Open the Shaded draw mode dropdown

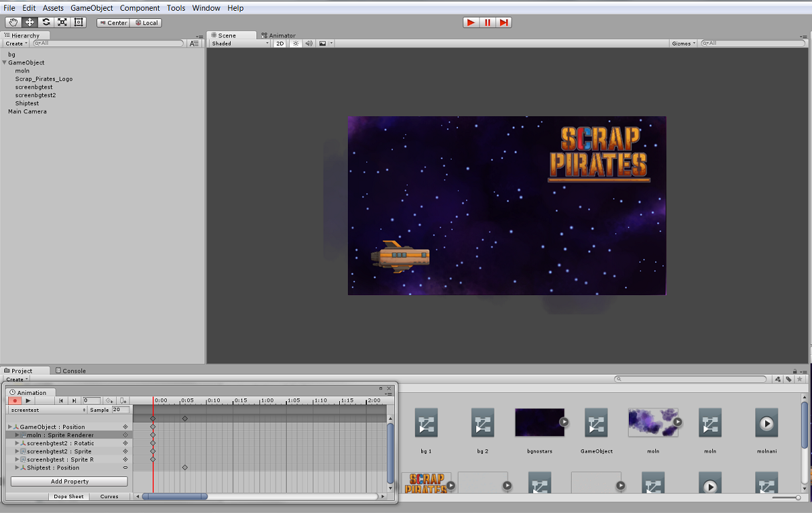tap(239, 43)
